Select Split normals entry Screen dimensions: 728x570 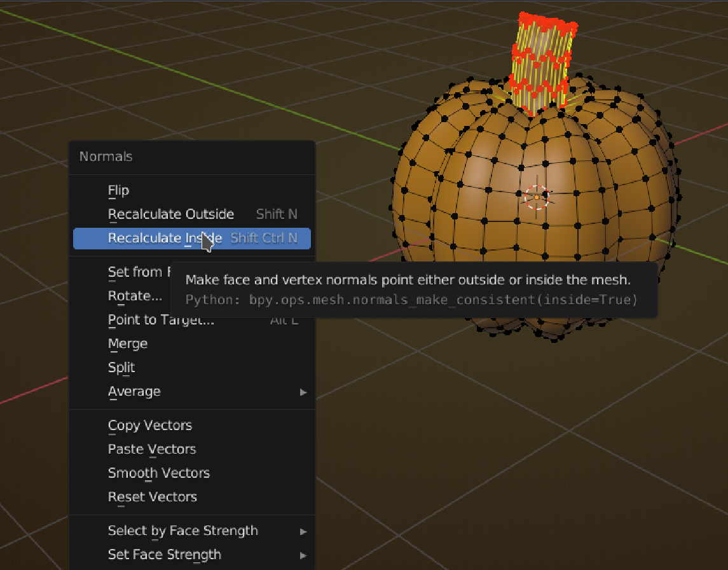click(x=192, y=368)
